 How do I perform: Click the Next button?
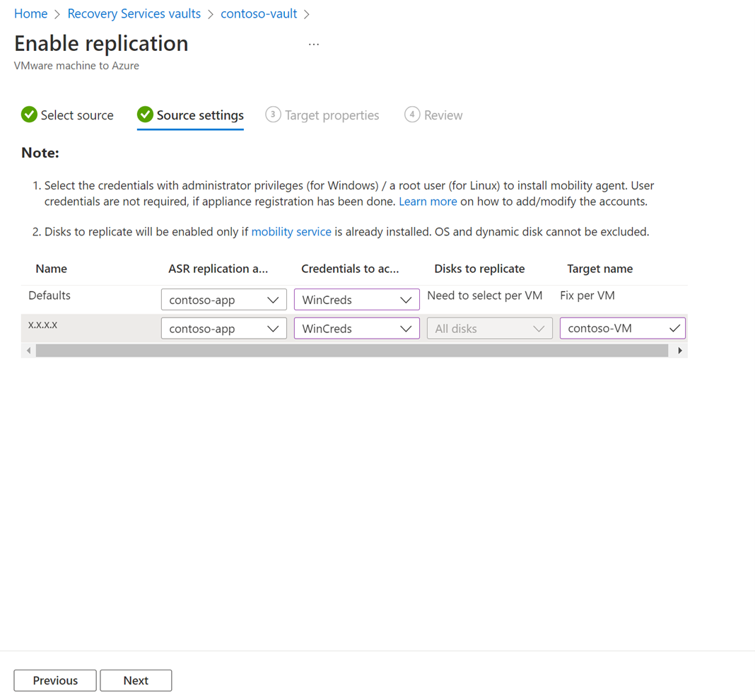click(136, 680)
